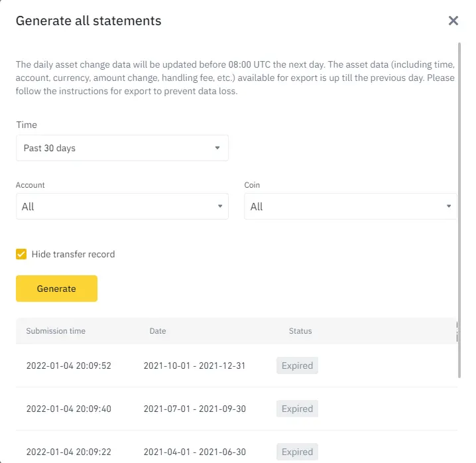476x463 pixels.
Task: Select the Expired badge for 2021-10-01 statement
Action: (297, 365)
